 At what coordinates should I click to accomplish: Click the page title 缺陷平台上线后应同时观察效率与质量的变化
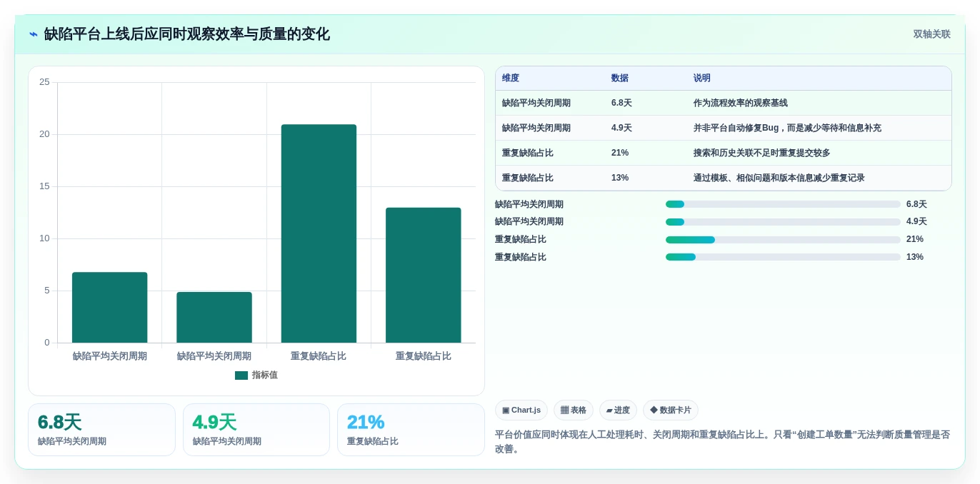click(187, 34)
